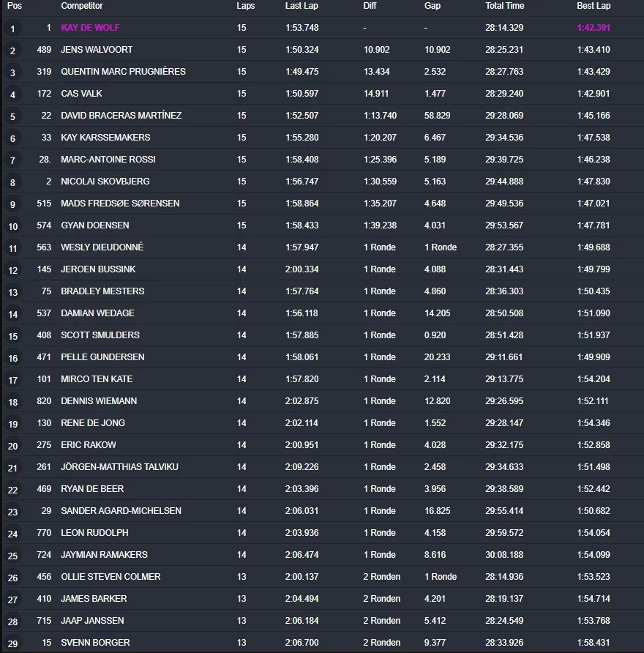The width and height of the screenshot is (644, 653).
Task: Click start number 820 of DENNIS WIEMANN
Action: [x=44, y=401]
